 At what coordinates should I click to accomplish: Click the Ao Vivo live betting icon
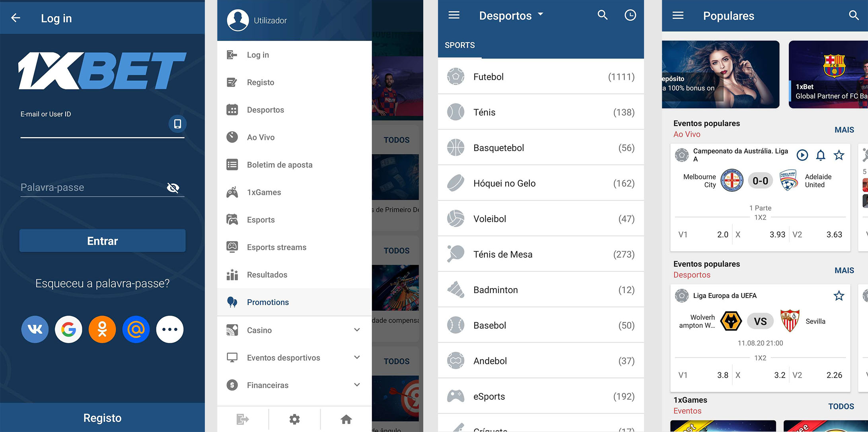click(x=232, y=137)
